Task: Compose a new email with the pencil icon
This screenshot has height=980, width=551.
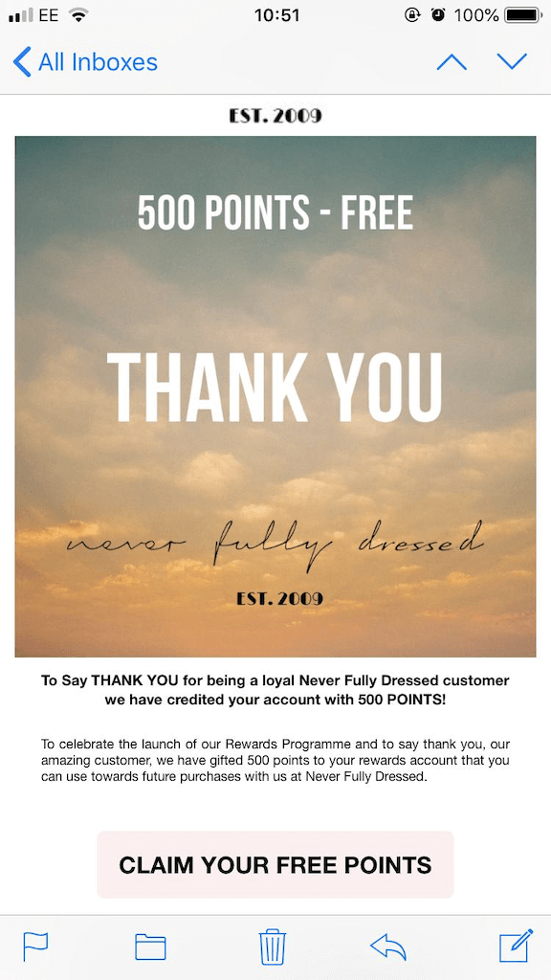Action: [x=514, y=946]
